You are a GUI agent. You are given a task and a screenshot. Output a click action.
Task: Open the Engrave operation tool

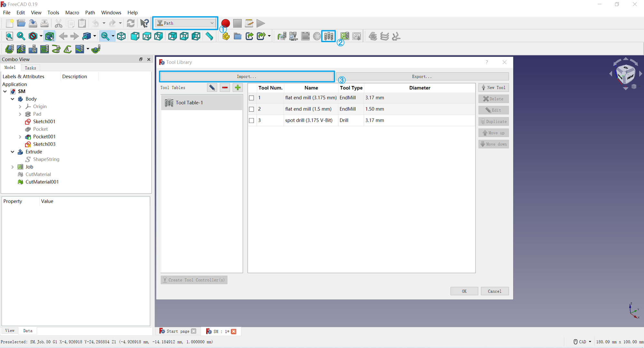coord(67,49)
